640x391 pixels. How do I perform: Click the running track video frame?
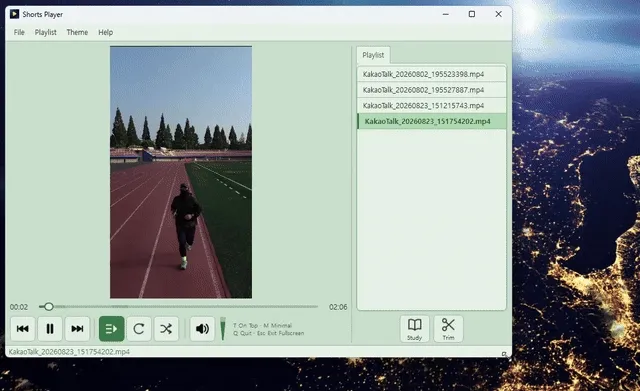[x=181, y=172]
